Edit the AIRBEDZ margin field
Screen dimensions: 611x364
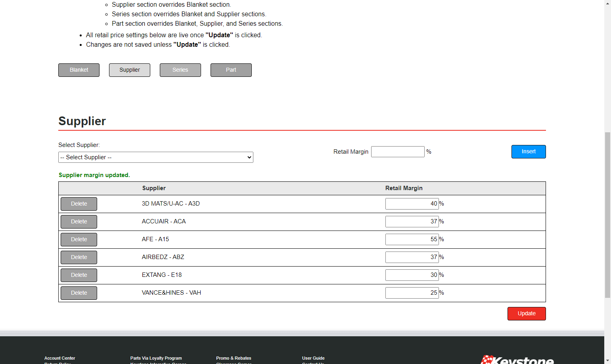pyautogui.click(x=412, y=257)
